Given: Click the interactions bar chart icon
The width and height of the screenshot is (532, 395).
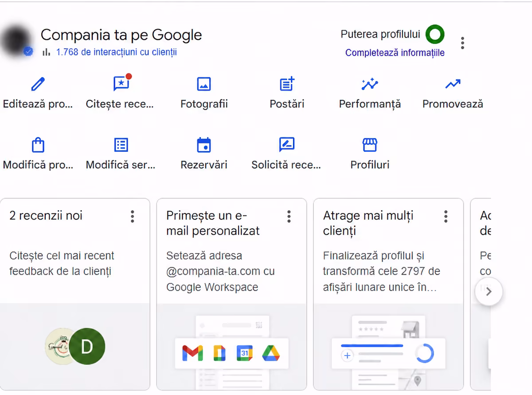Looking at the screenshot, I should 46,52.
